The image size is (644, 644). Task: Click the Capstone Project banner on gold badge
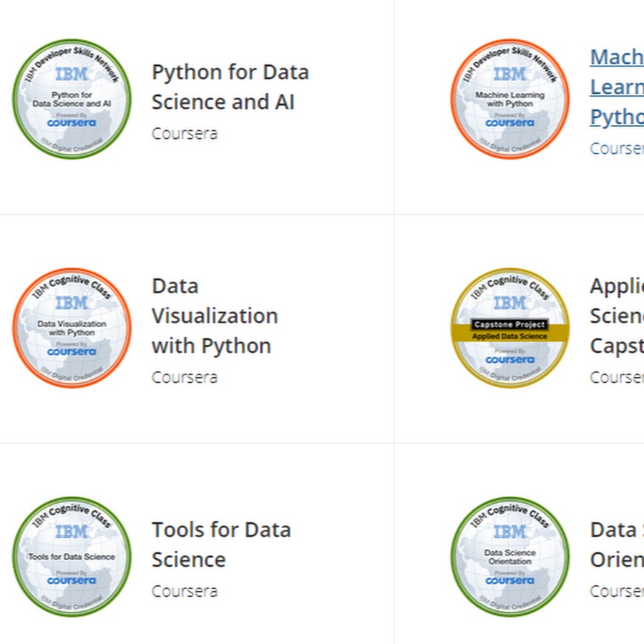(509, 324)
